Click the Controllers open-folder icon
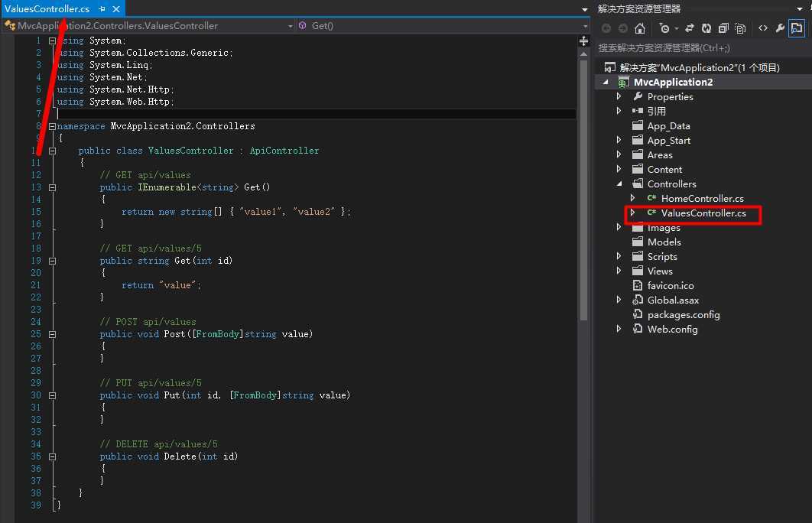 tap(638, 184)
